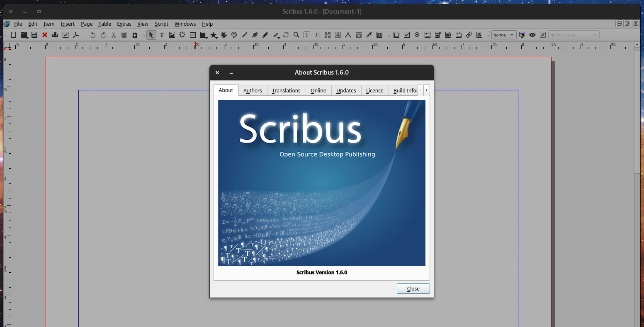Select the Text Frame tool
The image size is (644, 327).
point(162,35)
